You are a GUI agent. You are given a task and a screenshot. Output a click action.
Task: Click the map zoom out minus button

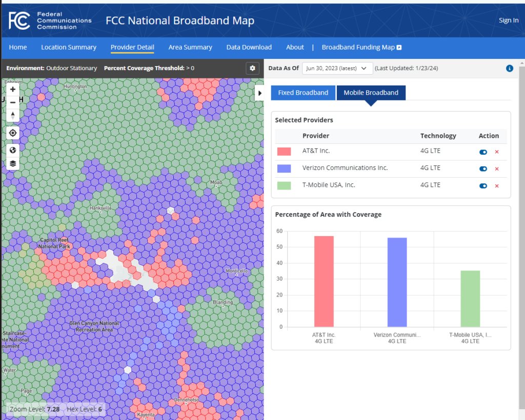click(13, 102)
